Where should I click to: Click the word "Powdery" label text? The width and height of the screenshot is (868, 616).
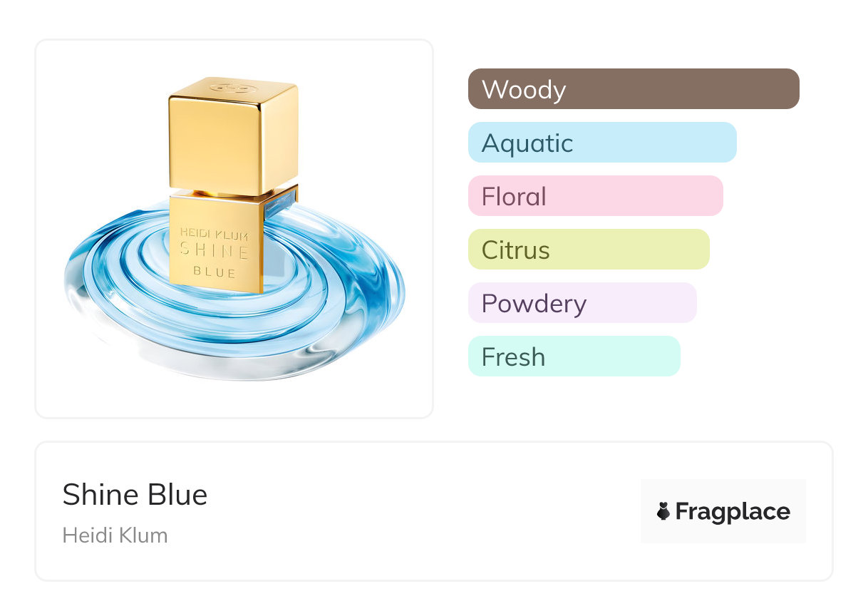tap(534, 304)
